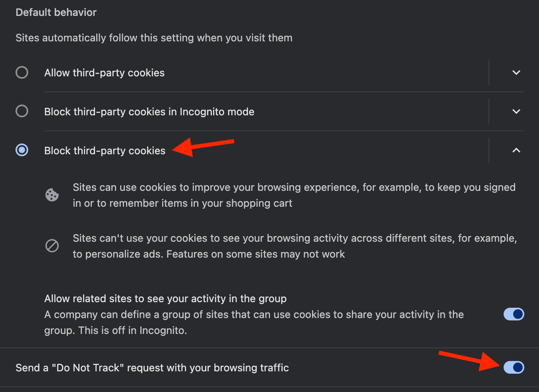Expand Block third-party cookies in Incognito details
The image size is (539, 392).
tap(516, 112)
